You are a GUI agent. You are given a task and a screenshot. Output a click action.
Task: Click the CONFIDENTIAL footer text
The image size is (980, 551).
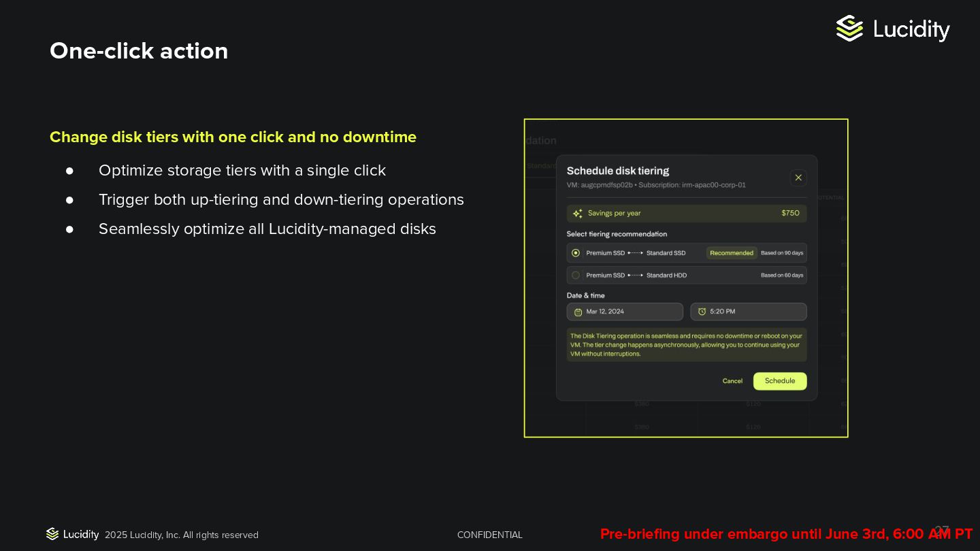pos(490,535)
